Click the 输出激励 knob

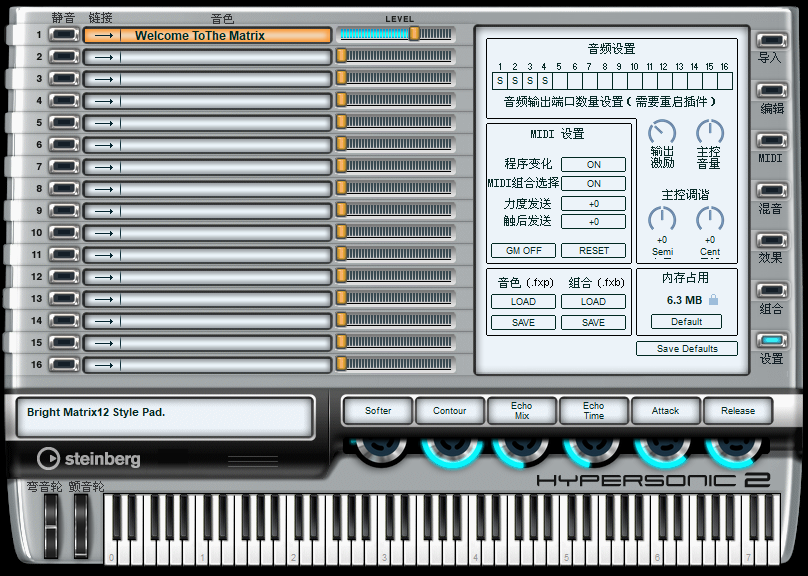(662, 132)
